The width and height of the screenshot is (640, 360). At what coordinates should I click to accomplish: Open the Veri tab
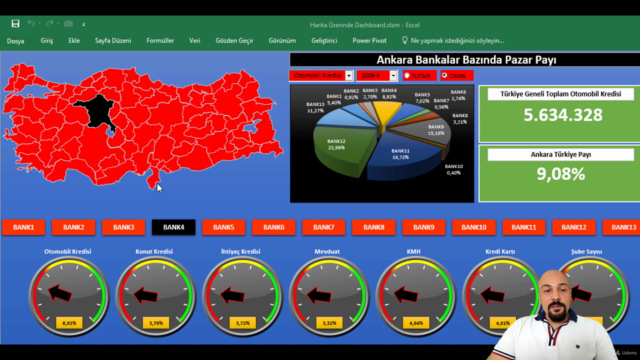[x=195, y=40]
